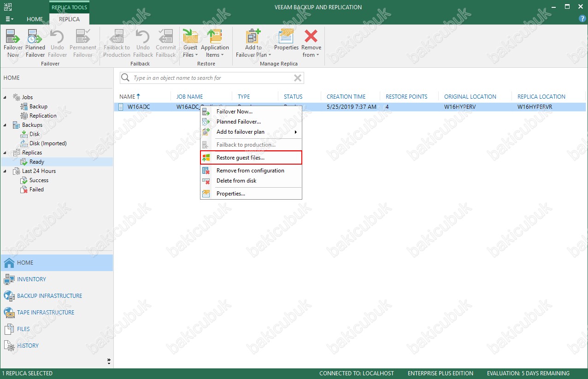
Task: Select Failed under Last 24 Hours
Action: (36, 189)
